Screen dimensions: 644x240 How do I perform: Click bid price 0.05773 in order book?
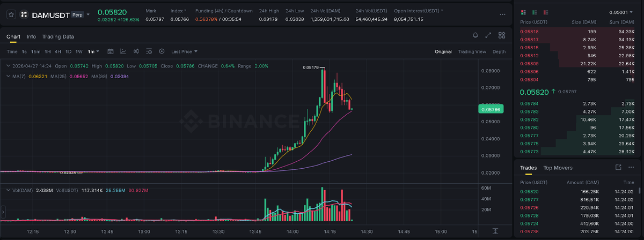pyautogui.click(x=529, y=151)
